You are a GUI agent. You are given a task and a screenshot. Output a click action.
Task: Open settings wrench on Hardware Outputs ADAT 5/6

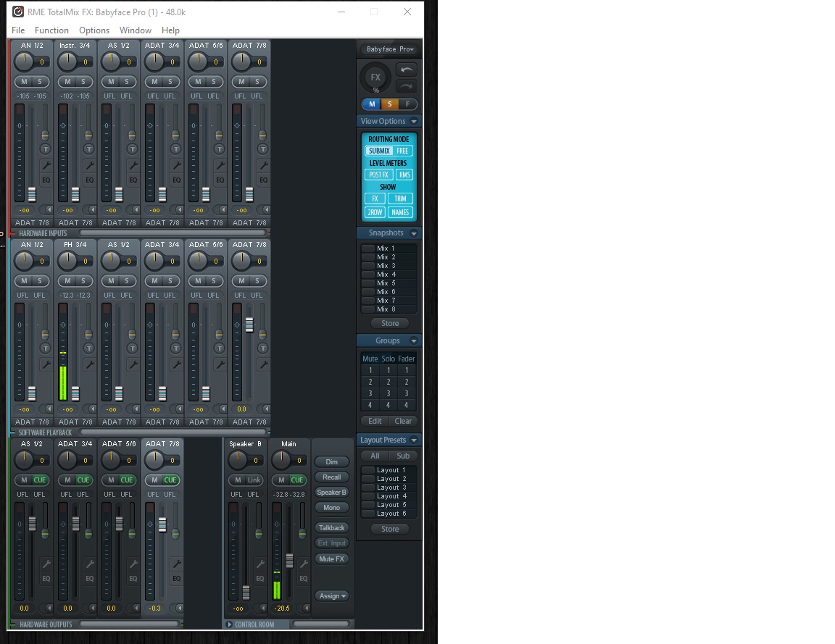[x=133, y=564]
